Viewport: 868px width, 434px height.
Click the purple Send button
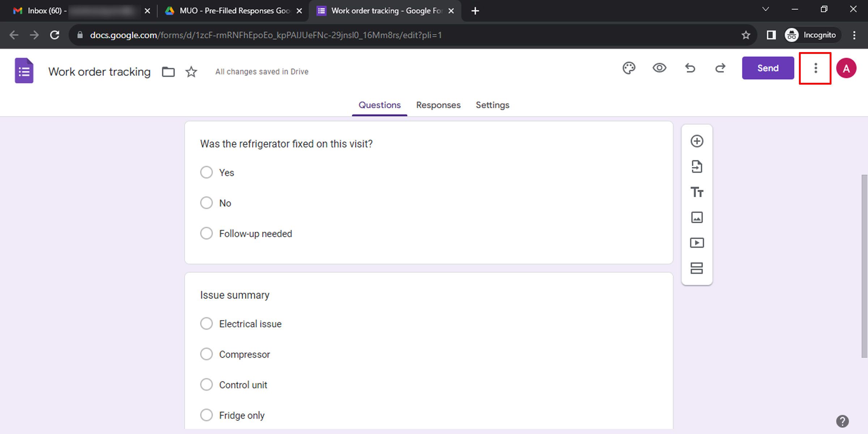click(x=768, y=68)
